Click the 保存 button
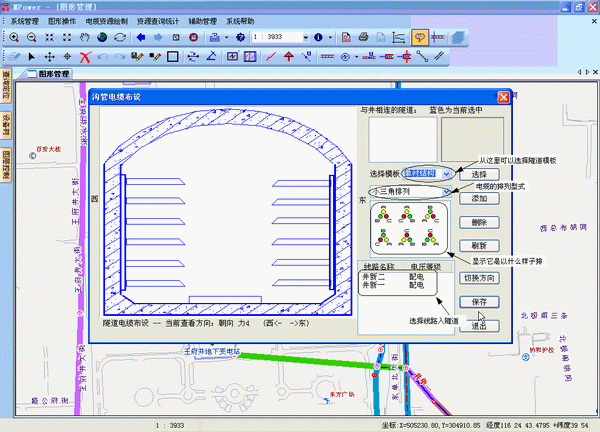The image size is (600, 432). [479, 302]
